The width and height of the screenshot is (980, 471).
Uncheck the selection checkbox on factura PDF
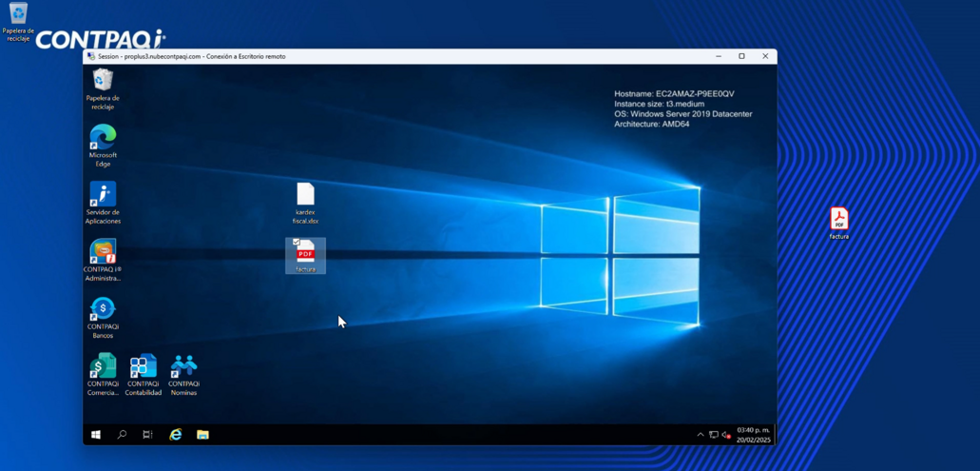click(x=297, y=243)
